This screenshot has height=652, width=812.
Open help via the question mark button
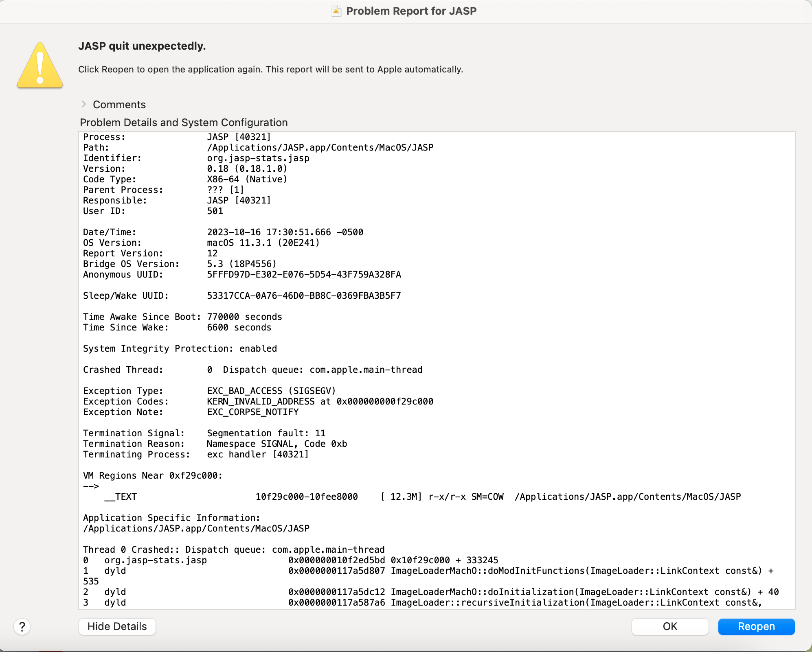(x=22, y=627)
